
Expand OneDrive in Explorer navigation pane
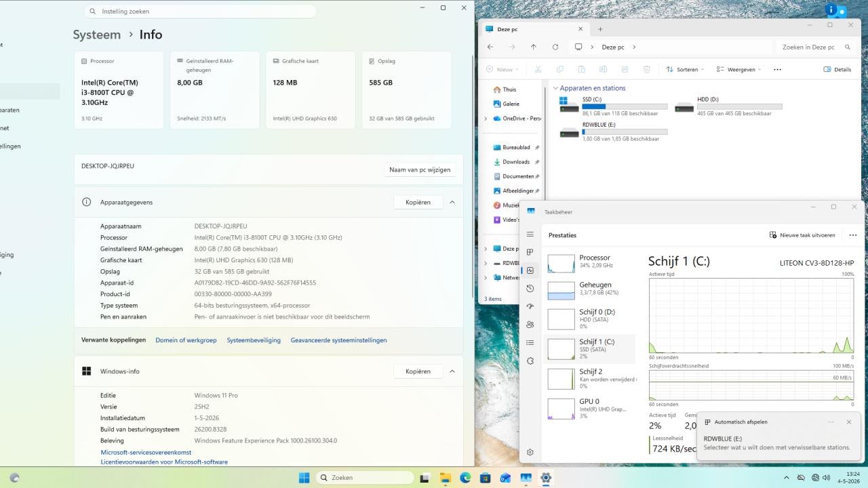click(x=486, y=119)
